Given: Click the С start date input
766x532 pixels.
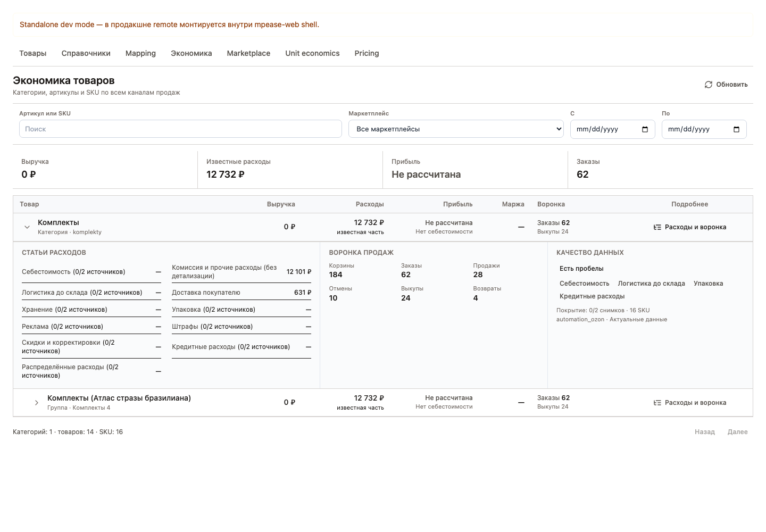Looking at the screenshot, I should (x=612, y=129).
